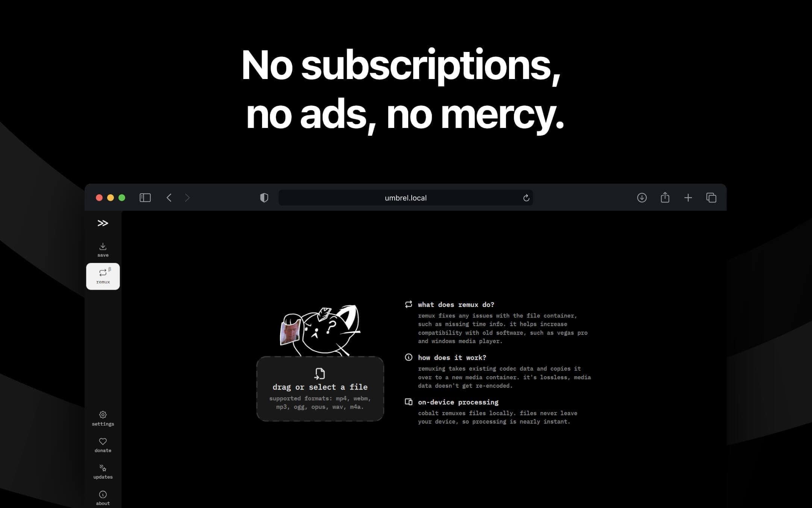Expand the browser tab overview
The height and width of the screenshot is (508, 812).
(x=712, y=197)
